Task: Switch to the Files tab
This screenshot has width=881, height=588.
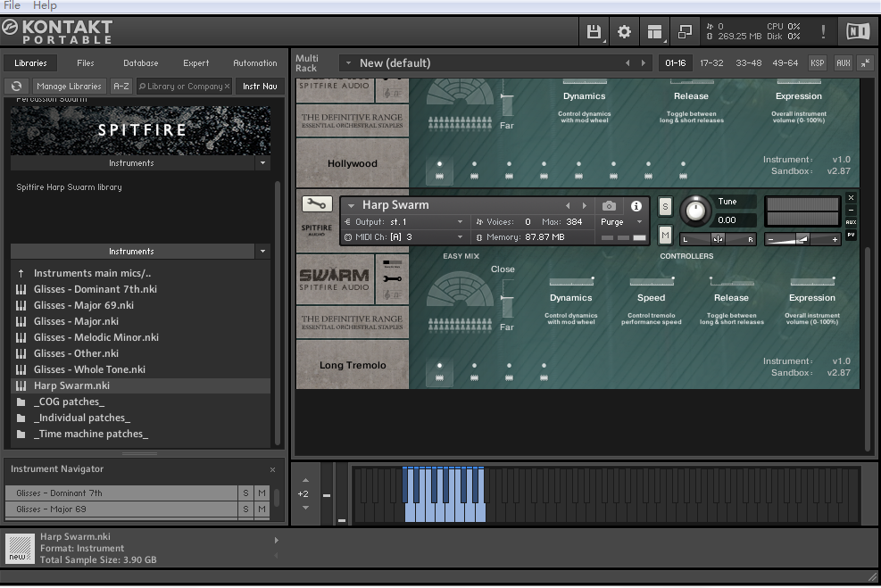Action: (x=86, y=62)
